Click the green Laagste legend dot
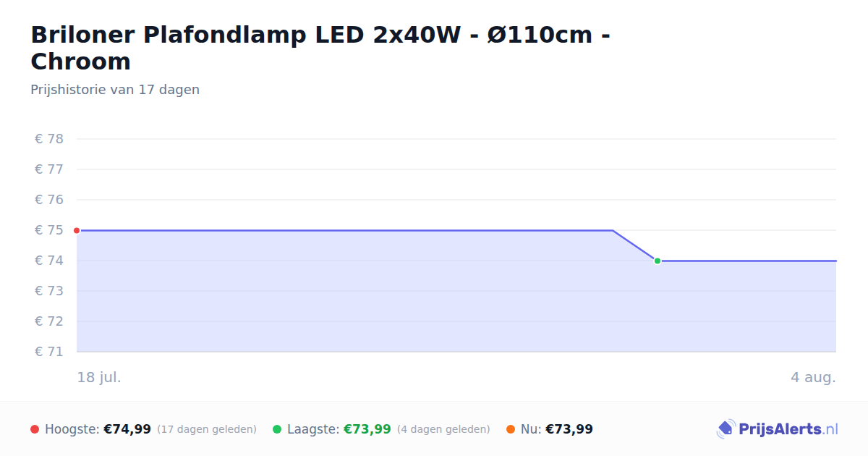The width and height of the screenshot is (868, 456). click(277, 429)
